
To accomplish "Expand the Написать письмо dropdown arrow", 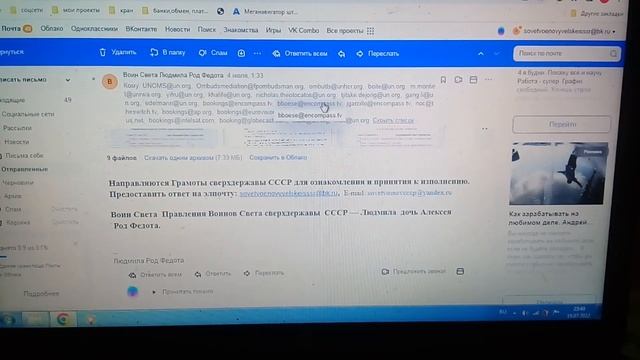I will click(x=68, y=80).
